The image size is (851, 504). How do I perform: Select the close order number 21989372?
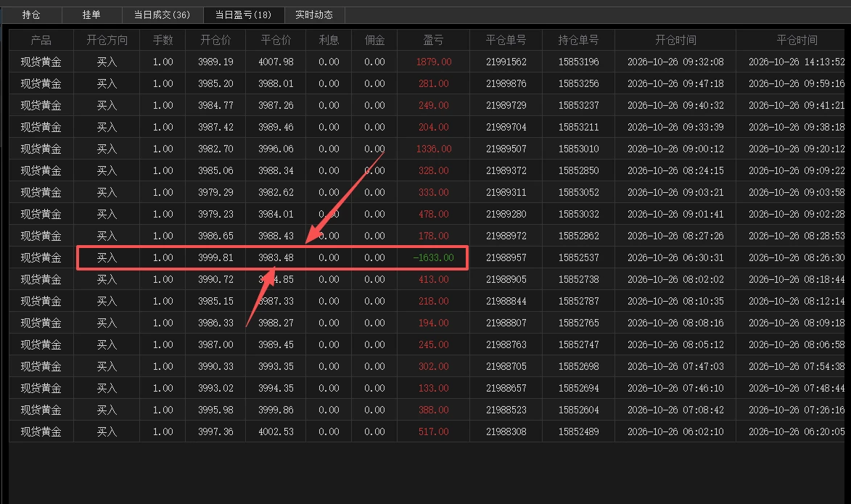[506, 170]
